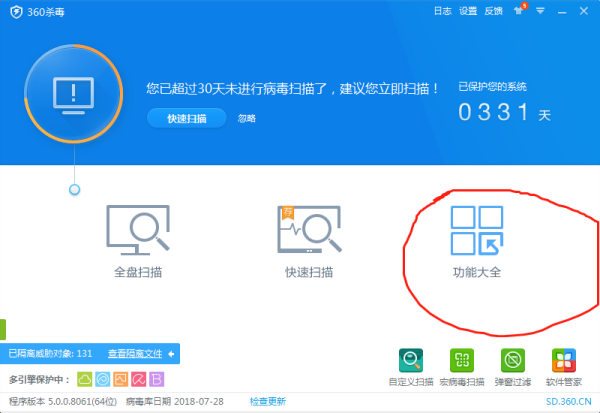Start scan with blue 快速扫描 button
The height and width of the screenshot is (413, 600).
tap(187, 118)
